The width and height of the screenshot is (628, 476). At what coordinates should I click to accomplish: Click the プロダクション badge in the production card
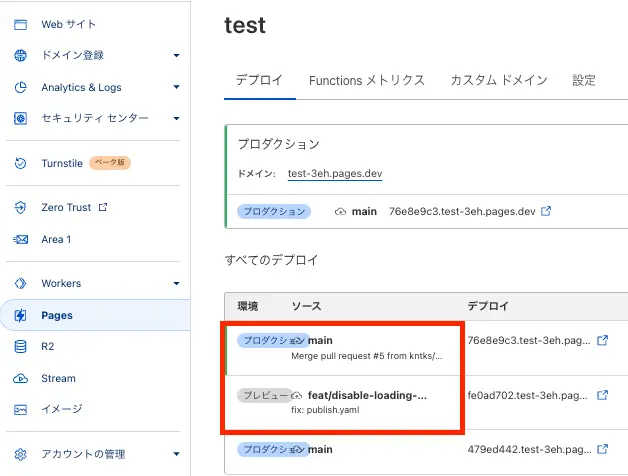point(274,211)
